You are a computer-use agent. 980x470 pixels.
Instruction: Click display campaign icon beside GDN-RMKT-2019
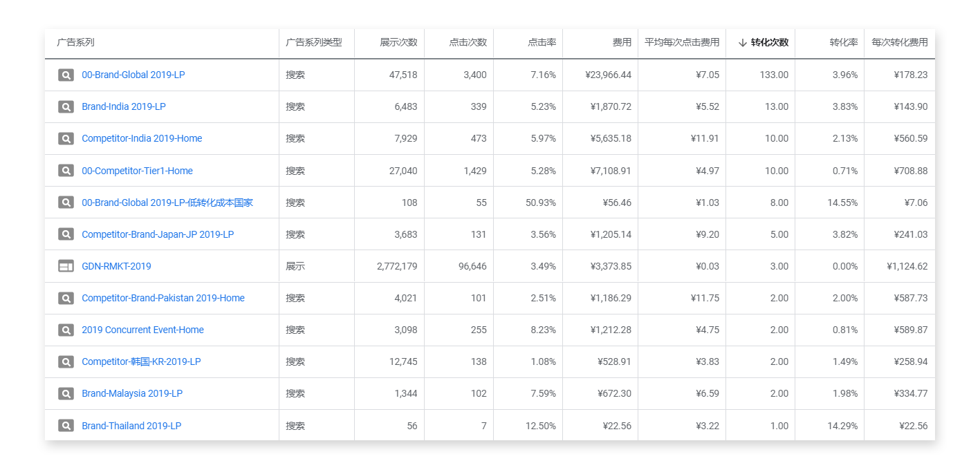66,266
